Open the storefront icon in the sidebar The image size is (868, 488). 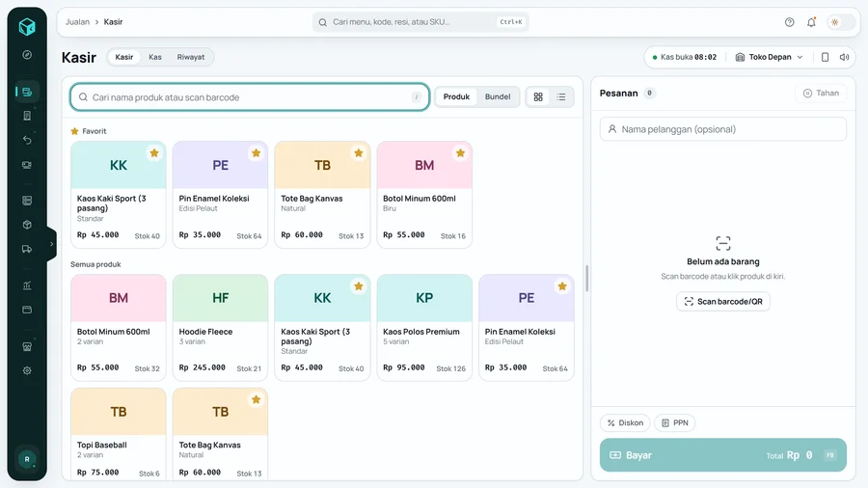tap(27, 346)
